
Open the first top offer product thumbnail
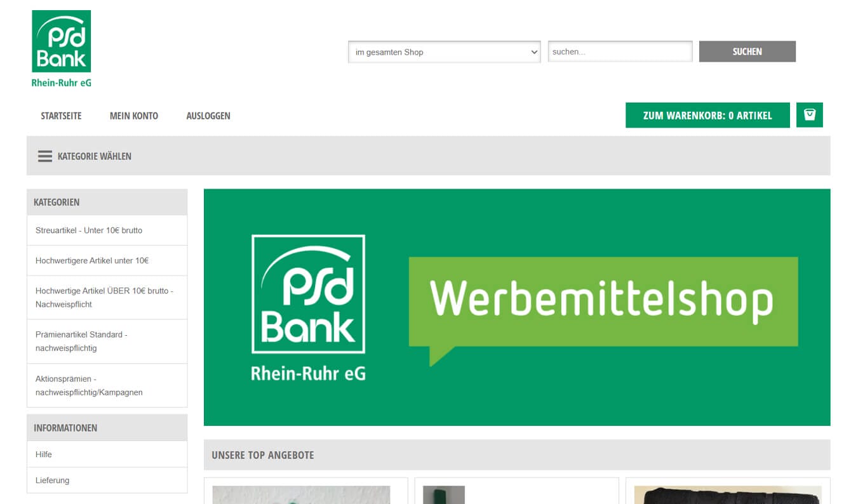pos(301,495)
